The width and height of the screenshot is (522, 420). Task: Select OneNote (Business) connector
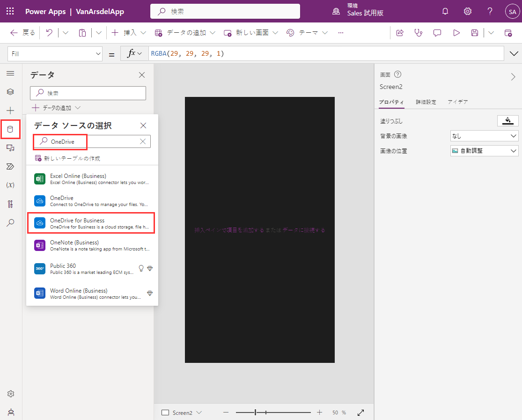coord(92,245)
